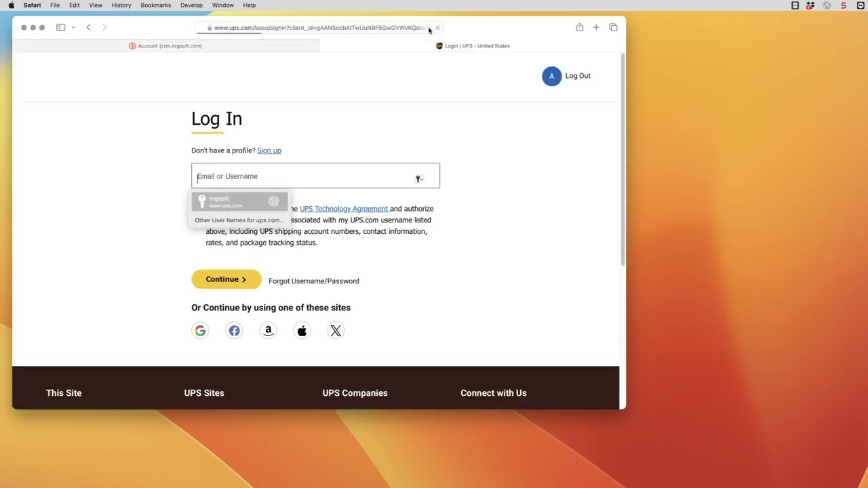Click the red S menu bar icon
The width and height of the screenshot is (868, 488).
pos(844,5)
